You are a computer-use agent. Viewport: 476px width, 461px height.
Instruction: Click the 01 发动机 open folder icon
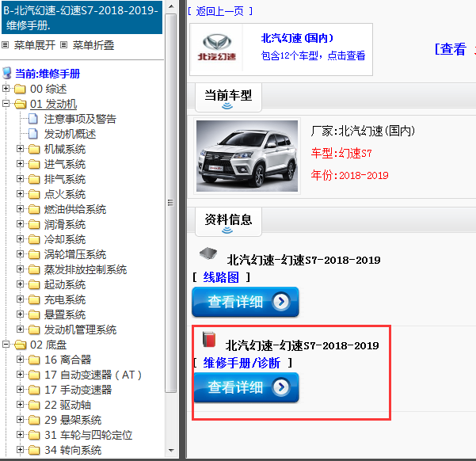point(21,104)
